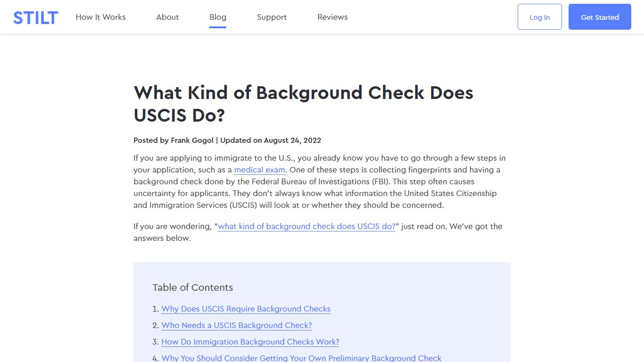The height and width of the screenshot is (362, 644).
Task: Click the STILT logo
Action: click(x=35, y=17)
